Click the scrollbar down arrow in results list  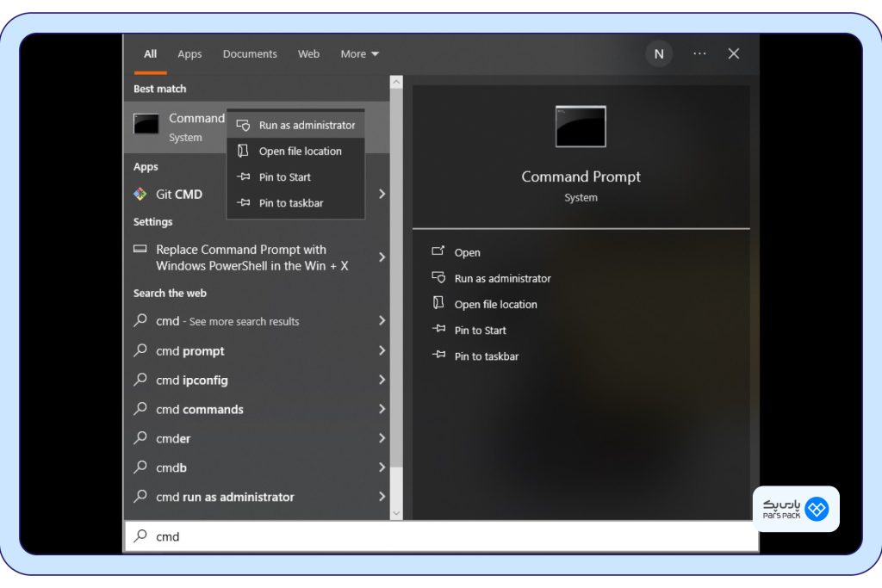click(396, 513)
